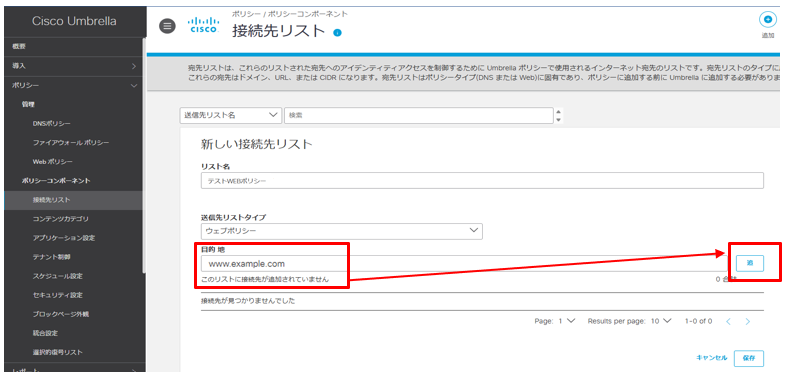788x372 pixels.
Task: Click the 接続先が見つかりませんでした message
Action: 247,302
